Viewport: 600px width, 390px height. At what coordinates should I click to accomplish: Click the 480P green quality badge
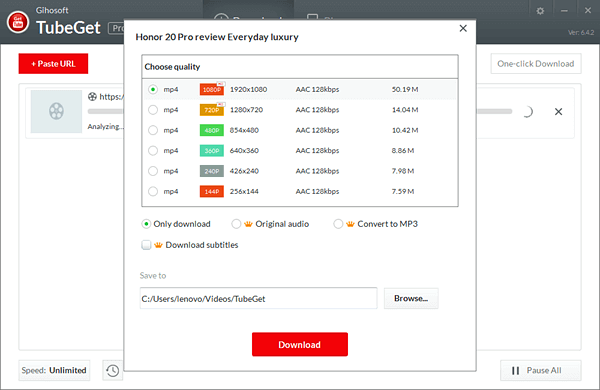(x=212, y=130)
